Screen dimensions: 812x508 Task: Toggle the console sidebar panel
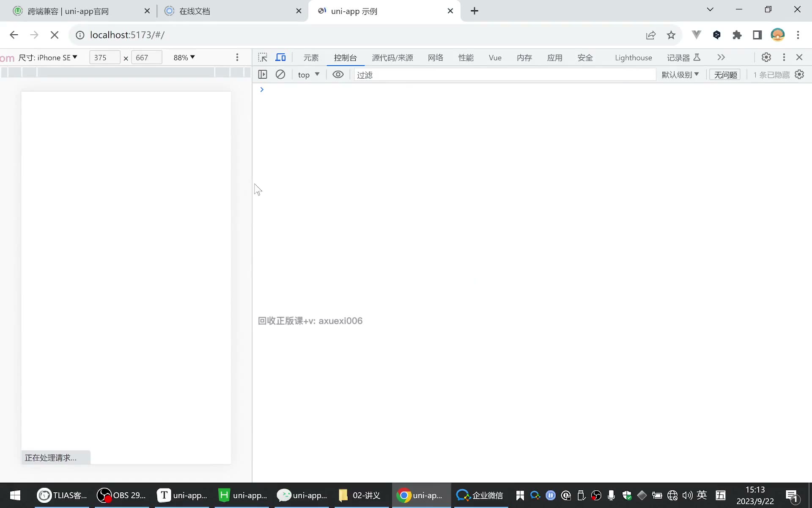[263, 75]
